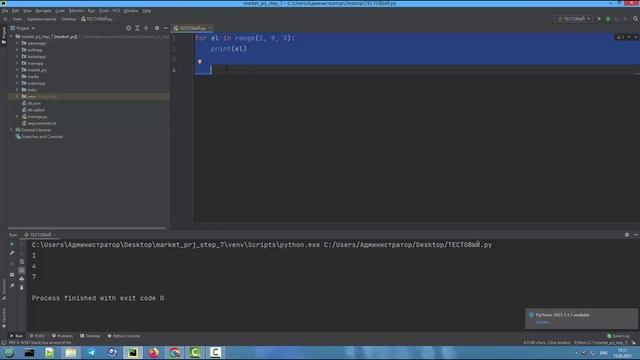Screen dimensions: 640x360
Task: Open the Edit menu
Action: (16, 11)
